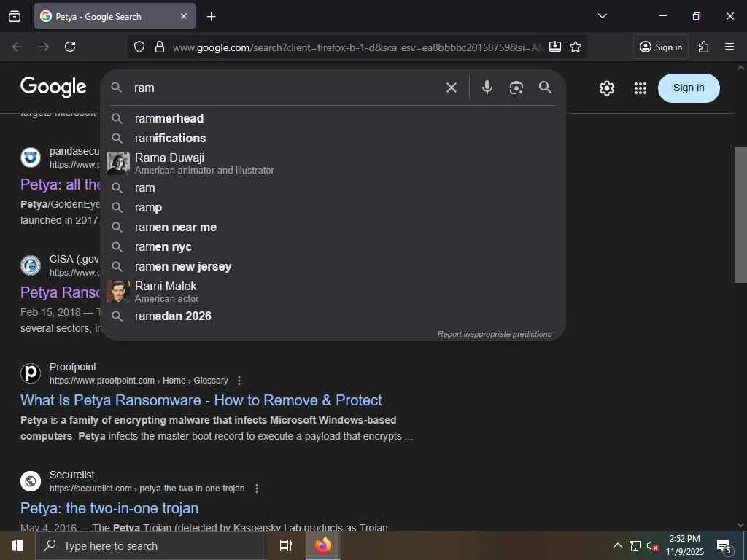Reload the current page
This screenshot has width=747, height=560.
click(x=70, y=47)
